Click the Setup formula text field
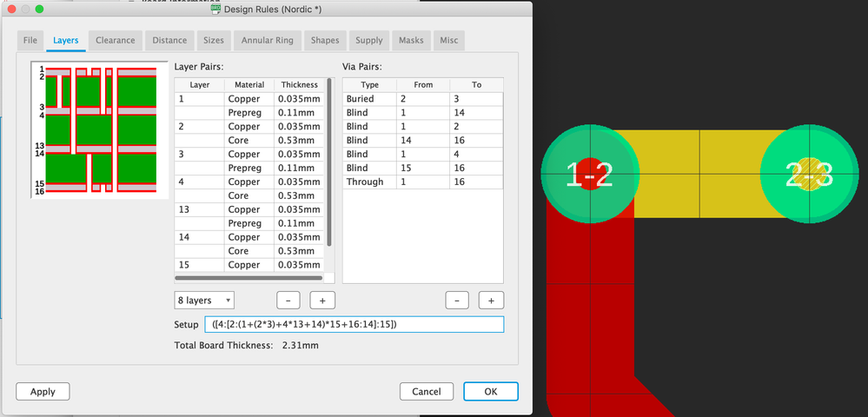868x417 pixels. [x=356, y=324]
